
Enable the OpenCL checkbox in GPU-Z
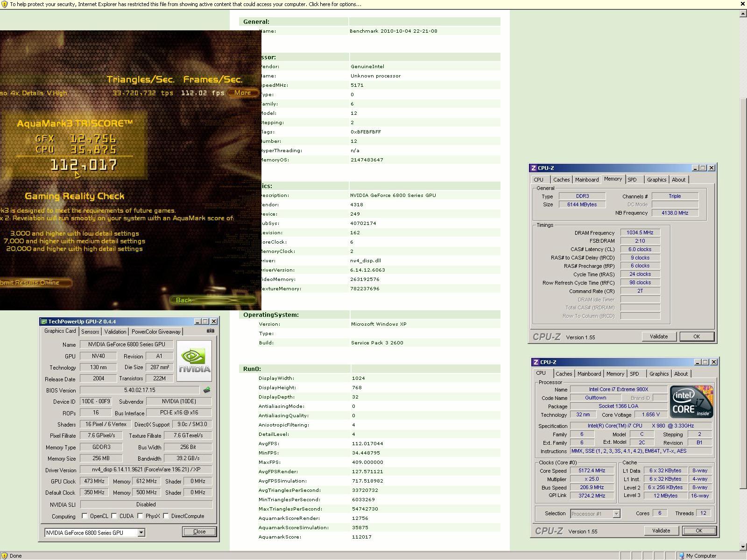[x=85, y=516]
